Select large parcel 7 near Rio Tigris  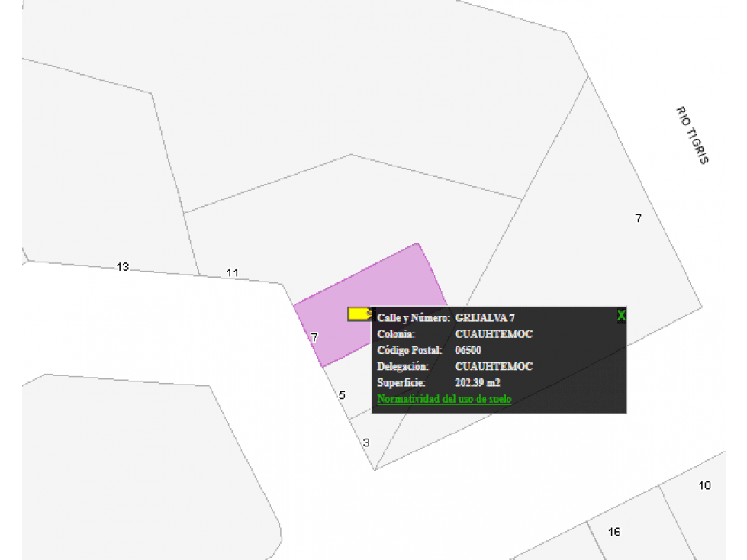[638, 218]
